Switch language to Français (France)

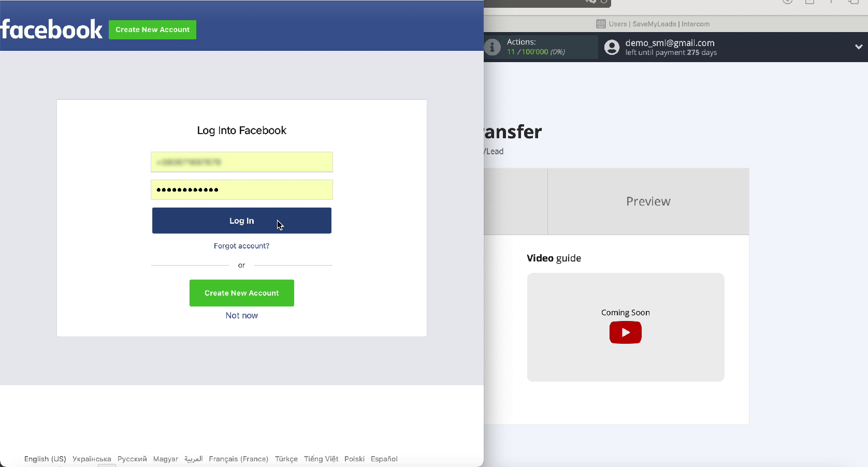tap(239, 459)
